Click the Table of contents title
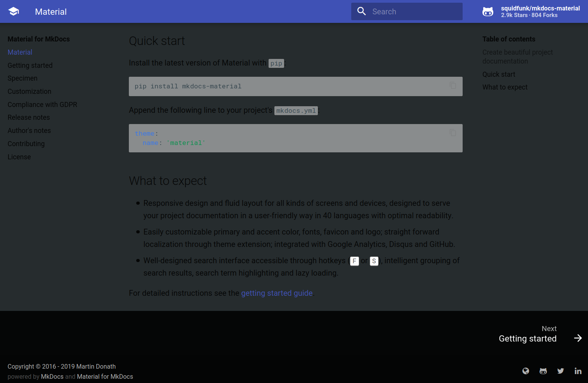 [509, 39]
